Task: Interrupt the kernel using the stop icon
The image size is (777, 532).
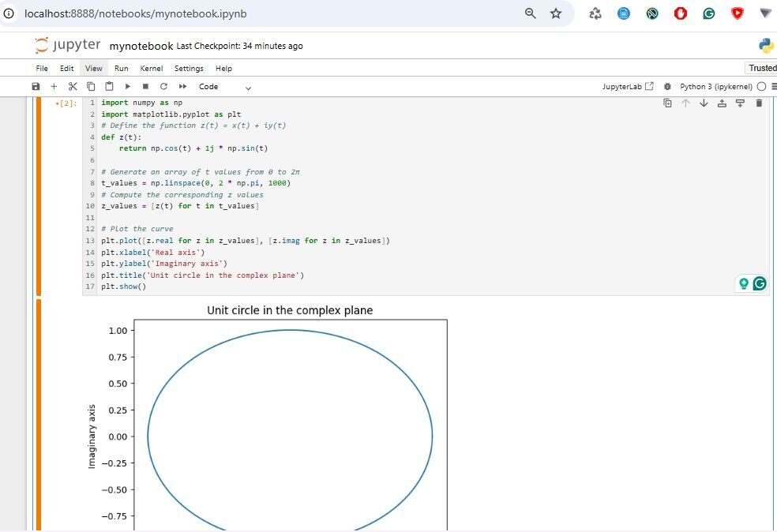Action: tap(145, 86)
